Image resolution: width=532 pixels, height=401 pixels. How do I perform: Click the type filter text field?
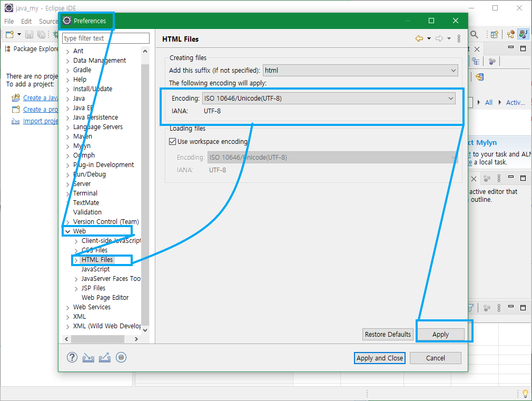click(106, 38)
